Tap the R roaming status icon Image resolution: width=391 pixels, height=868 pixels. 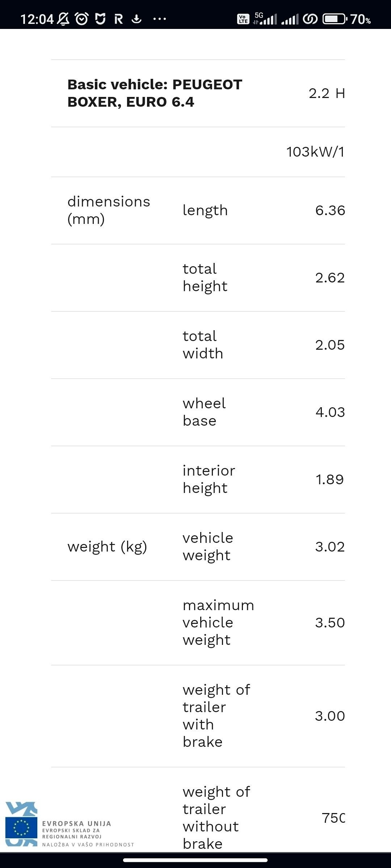(x=118, y=19)
